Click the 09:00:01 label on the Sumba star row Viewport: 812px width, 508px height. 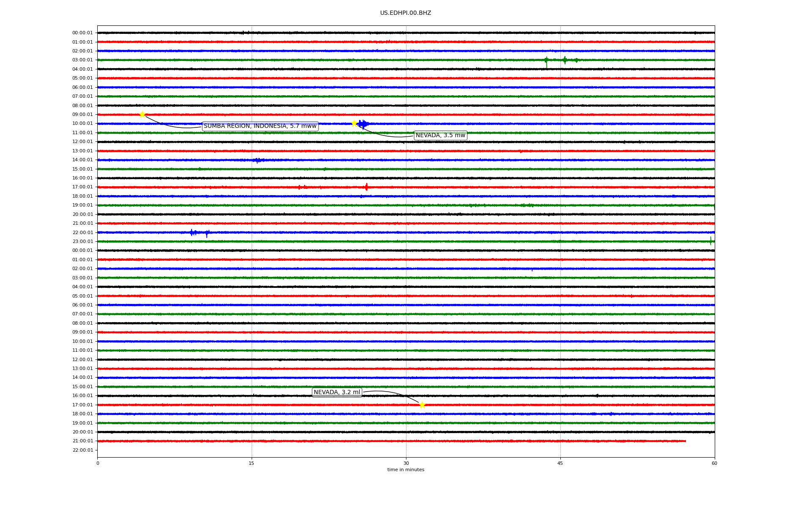(82, 115)
